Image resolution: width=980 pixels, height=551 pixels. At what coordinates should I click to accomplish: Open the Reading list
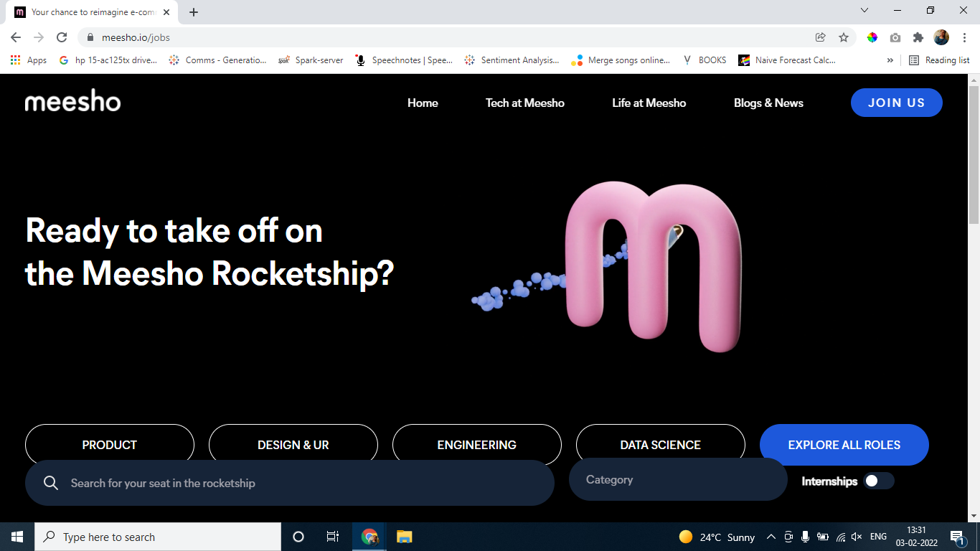[x=939, y=60]
